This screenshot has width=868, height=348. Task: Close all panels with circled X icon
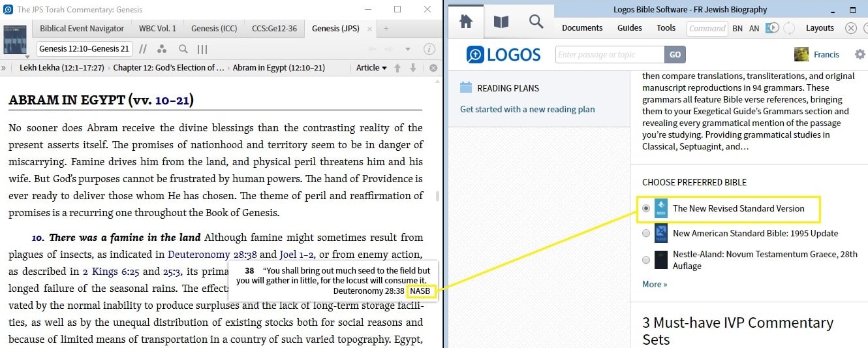850,28
